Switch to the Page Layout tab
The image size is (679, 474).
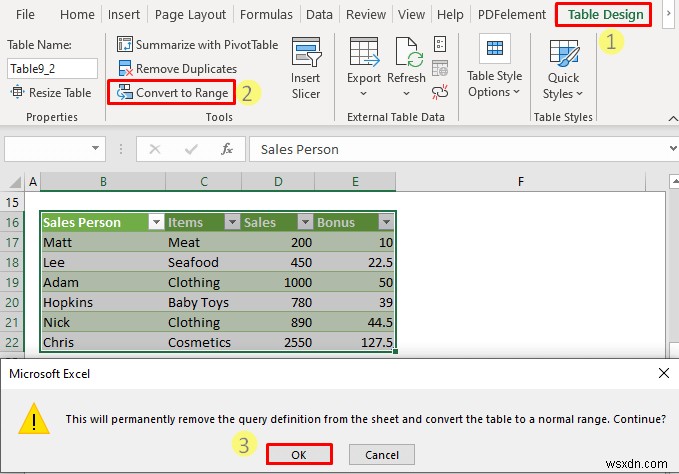(190, 14)
